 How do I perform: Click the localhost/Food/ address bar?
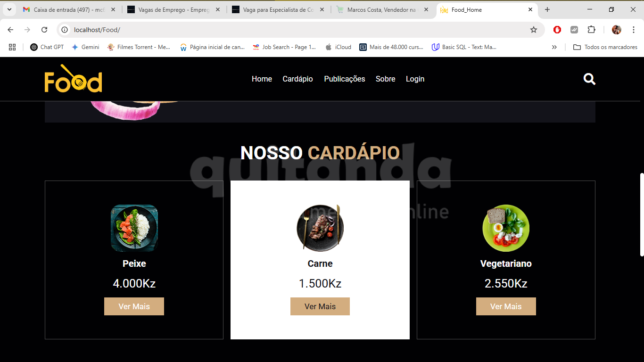(x=297, y=30)
